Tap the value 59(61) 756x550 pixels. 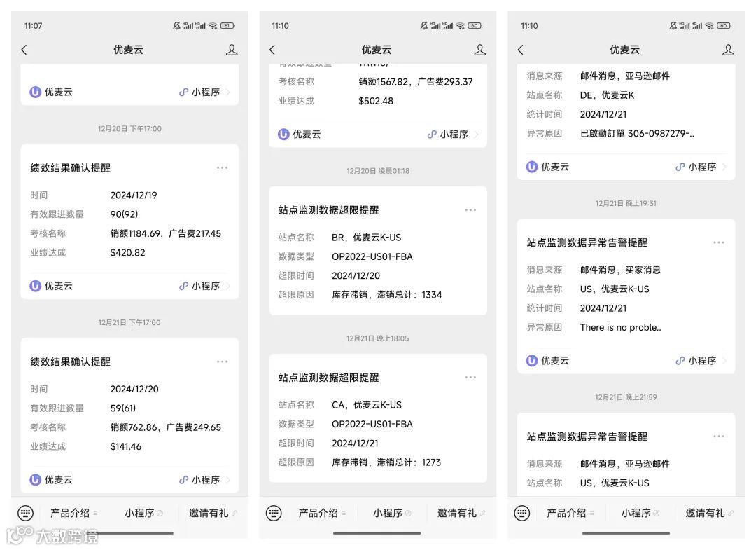click(x=123, y=408)
